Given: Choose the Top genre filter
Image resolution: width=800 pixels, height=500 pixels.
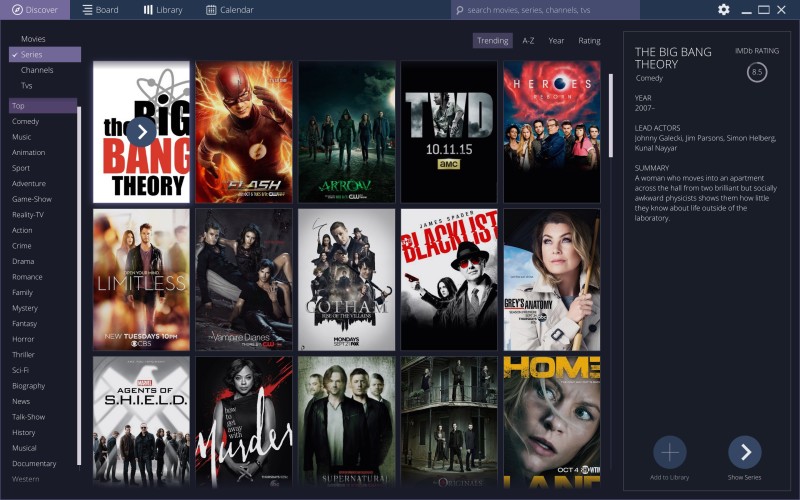Looking at the screenshot, I should point(43,106).
